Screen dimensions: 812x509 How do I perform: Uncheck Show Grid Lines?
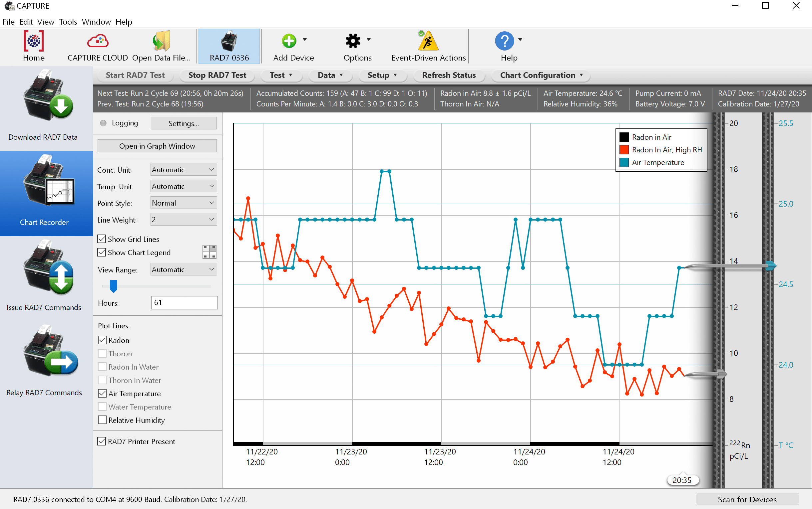[102, 239]
